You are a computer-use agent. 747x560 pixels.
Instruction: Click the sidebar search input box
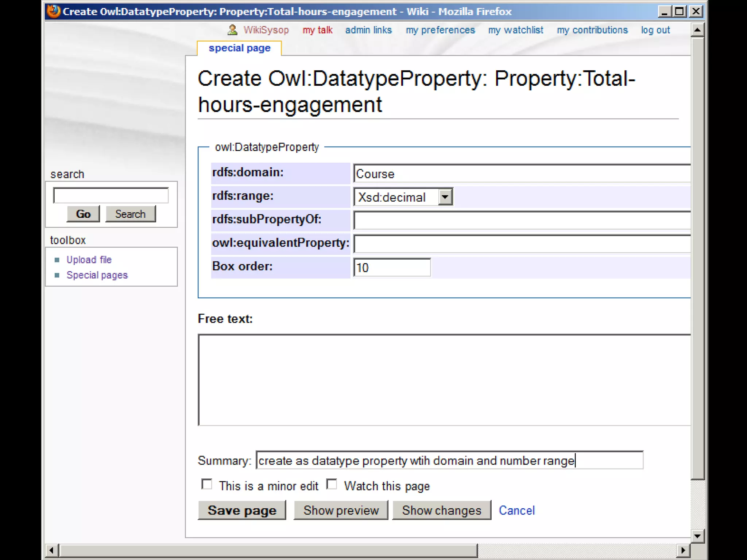click(111, 195)
